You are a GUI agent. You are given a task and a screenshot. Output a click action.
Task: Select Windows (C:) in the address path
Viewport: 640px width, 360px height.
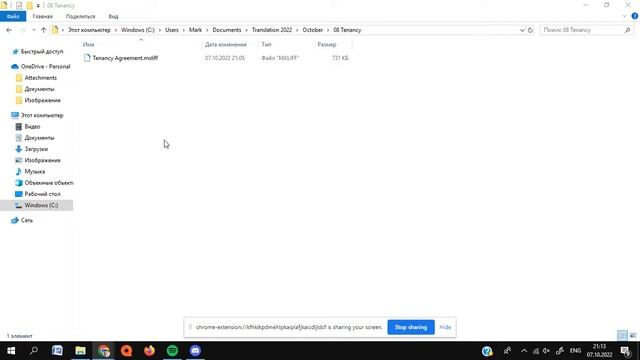pyautogui.click(x=138, y=30)
